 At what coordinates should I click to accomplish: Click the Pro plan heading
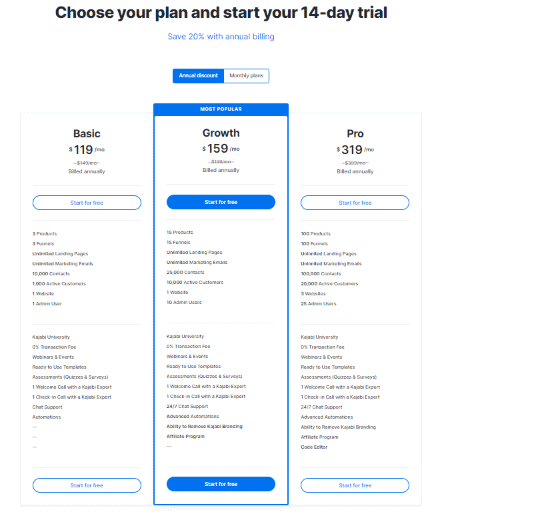(x=355, y=134)
